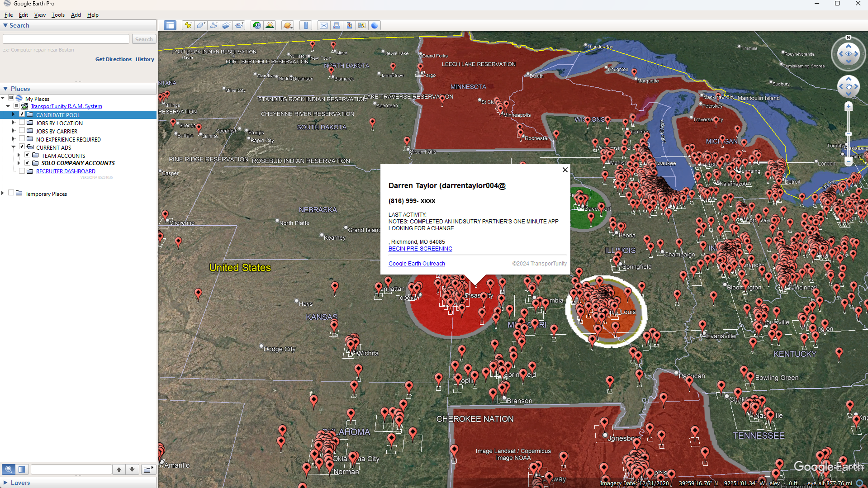Click the look joystick eye control
The height and width of the screenshot is (488, 868).
point(849,54)
